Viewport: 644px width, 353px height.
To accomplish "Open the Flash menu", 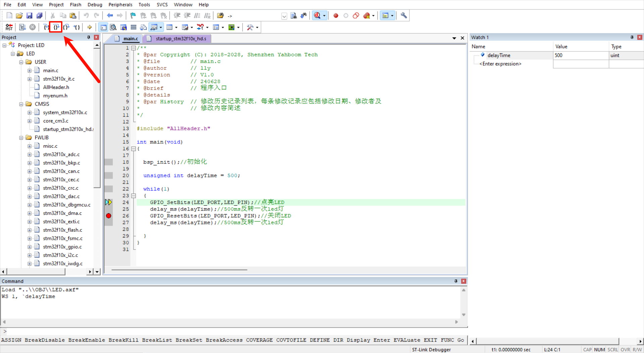I will (75, 5).
